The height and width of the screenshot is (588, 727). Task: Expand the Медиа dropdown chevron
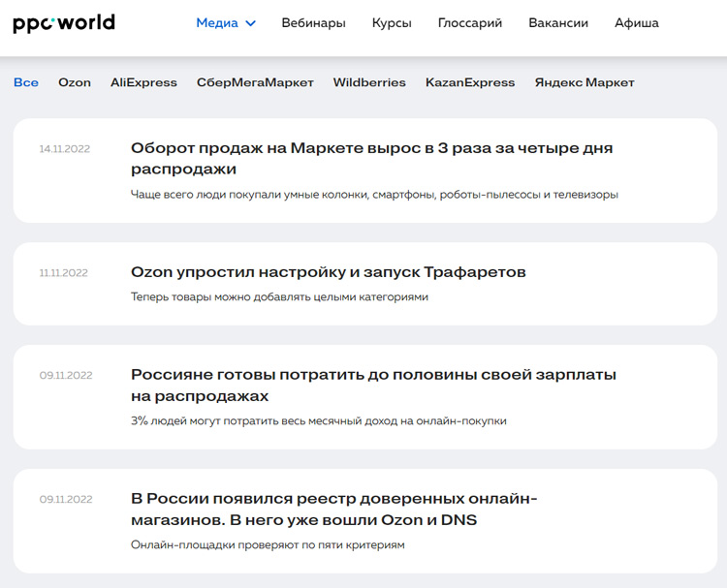pyautogui.click(x=250, y=23)
